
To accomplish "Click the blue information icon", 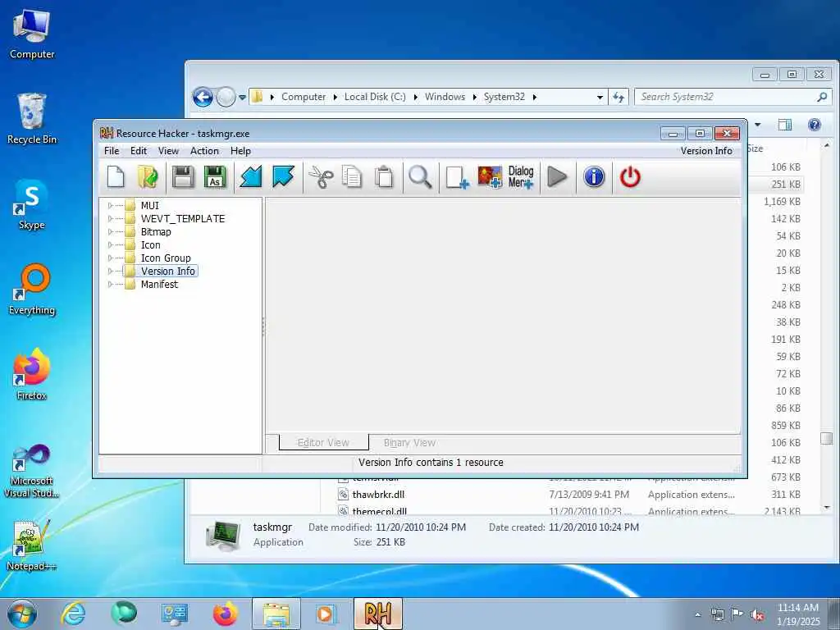I will 594,177.
